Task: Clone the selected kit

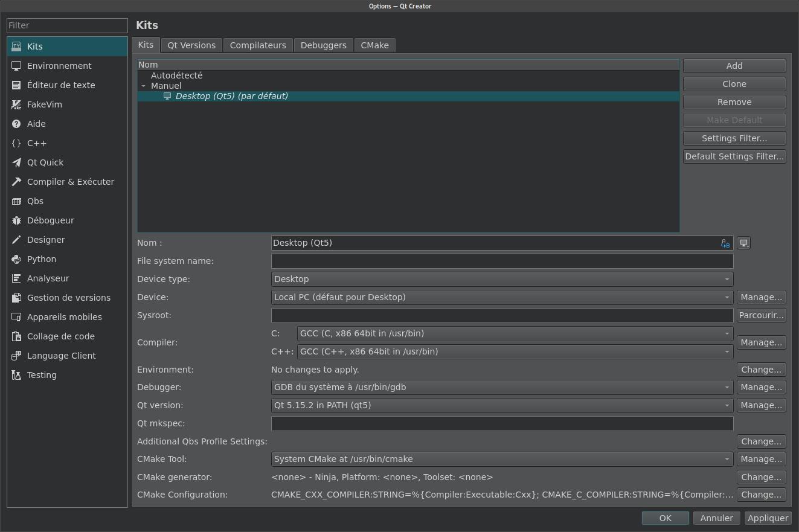Action: click(734, 84)
